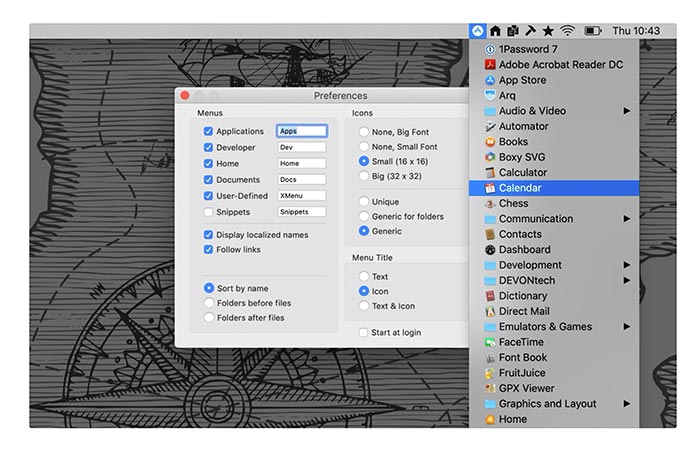Expand the Communication submenu
The image size is (700, 450).
coord(554,219)
